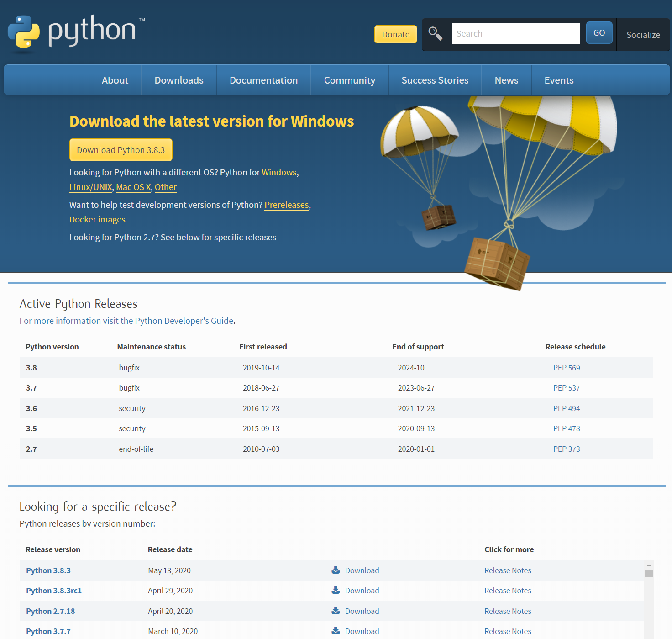Viewport: 672px width, 639px height.
Task: Open PEP 494 release schedule
Action: 567,408
